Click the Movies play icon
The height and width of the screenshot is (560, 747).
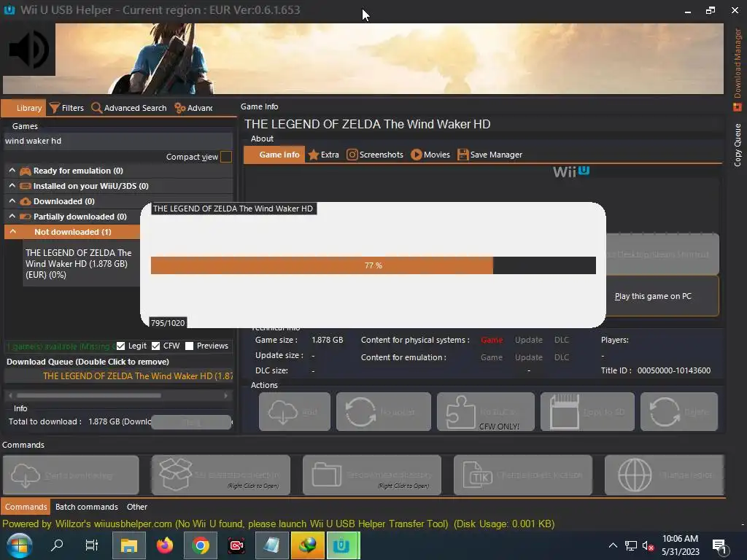[x=416, y=155]
